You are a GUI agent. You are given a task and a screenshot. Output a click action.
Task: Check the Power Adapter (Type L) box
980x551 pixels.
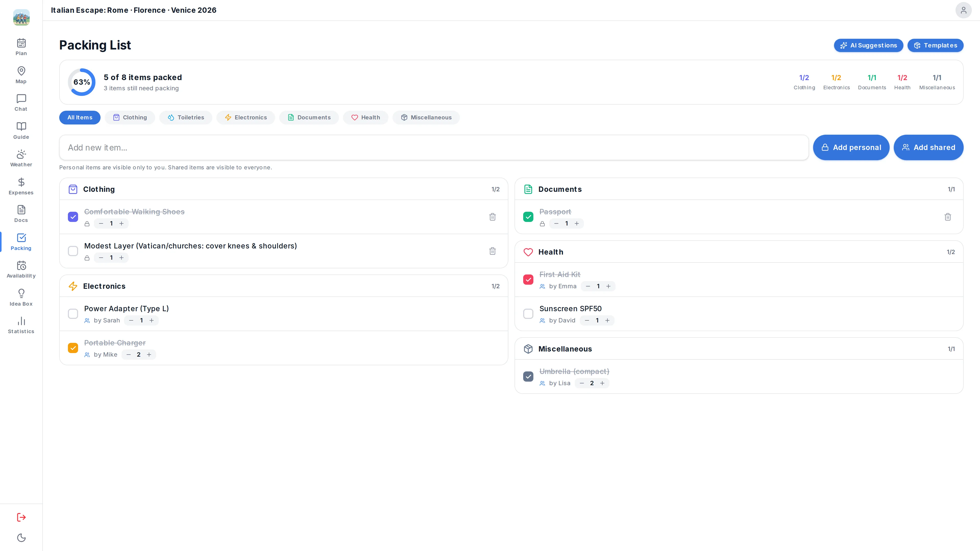[x=73, y=314]
